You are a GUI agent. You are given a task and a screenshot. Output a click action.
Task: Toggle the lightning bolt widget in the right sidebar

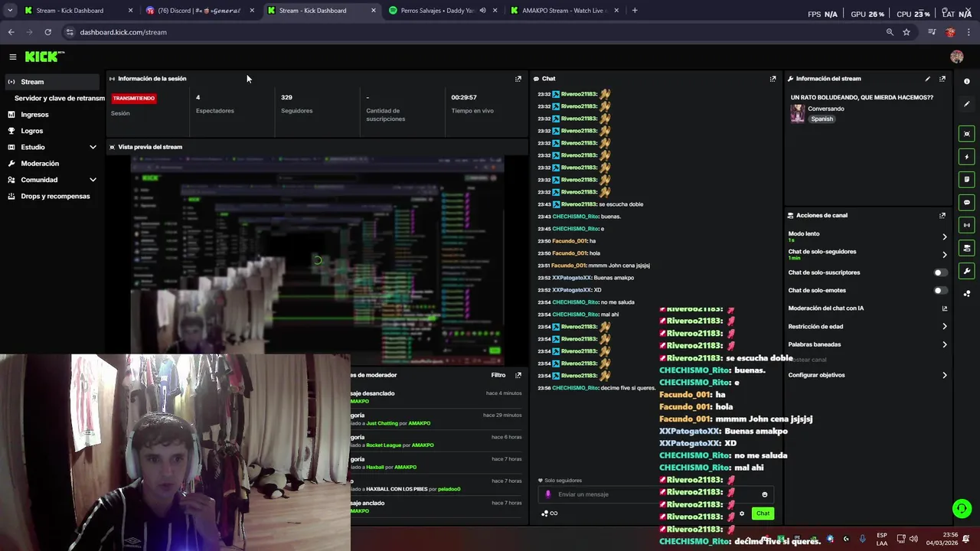[966, 157]
